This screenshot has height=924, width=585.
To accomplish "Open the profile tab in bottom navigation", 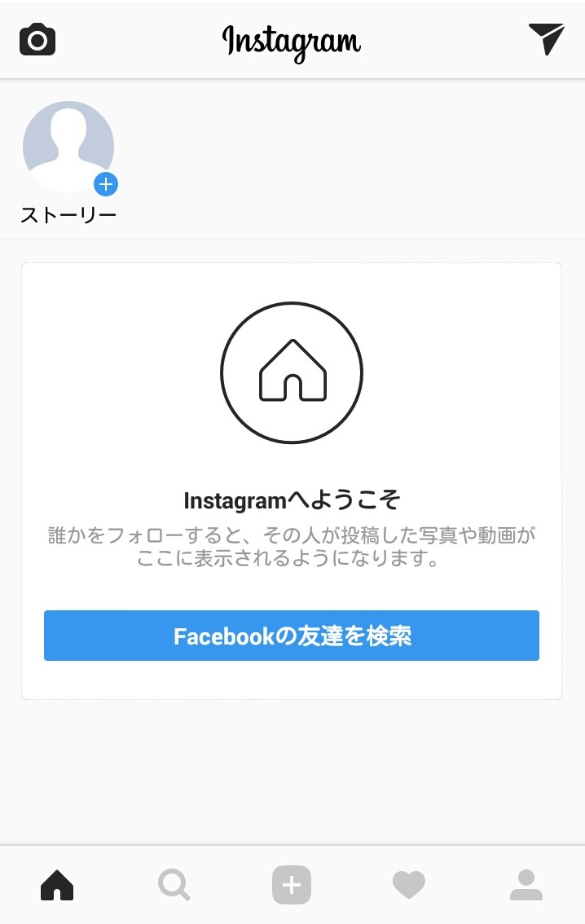I will click(x=526, y=885).
